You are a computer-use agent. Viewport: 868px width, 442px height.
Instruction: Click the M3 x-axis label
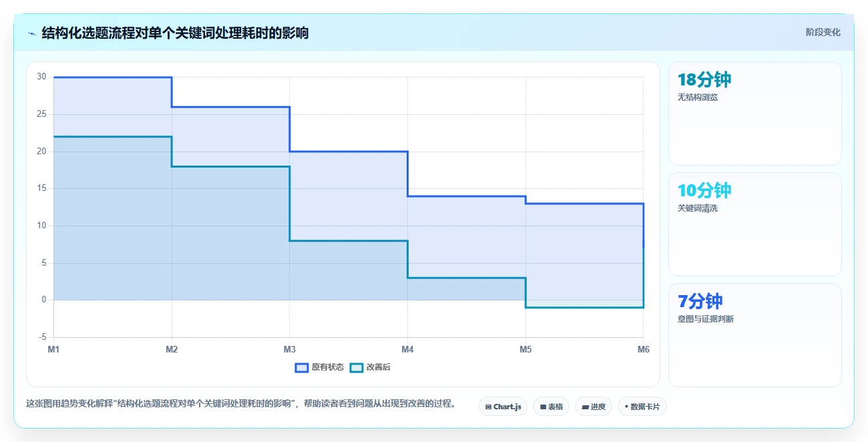coord(290,349)
